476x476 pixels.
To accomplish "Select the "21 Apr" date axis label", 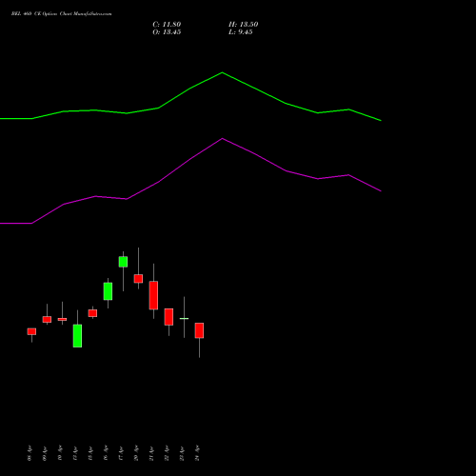I will click(151, 453).
